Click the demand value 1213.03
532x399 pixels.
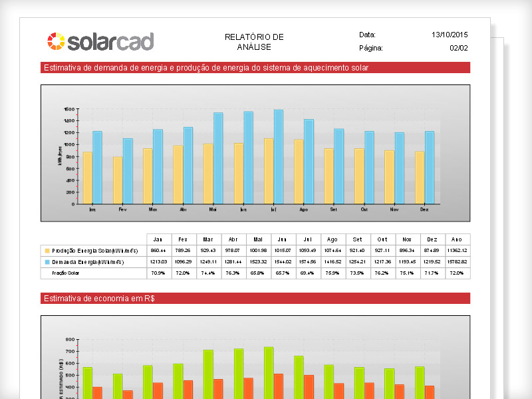pos(158,261)
